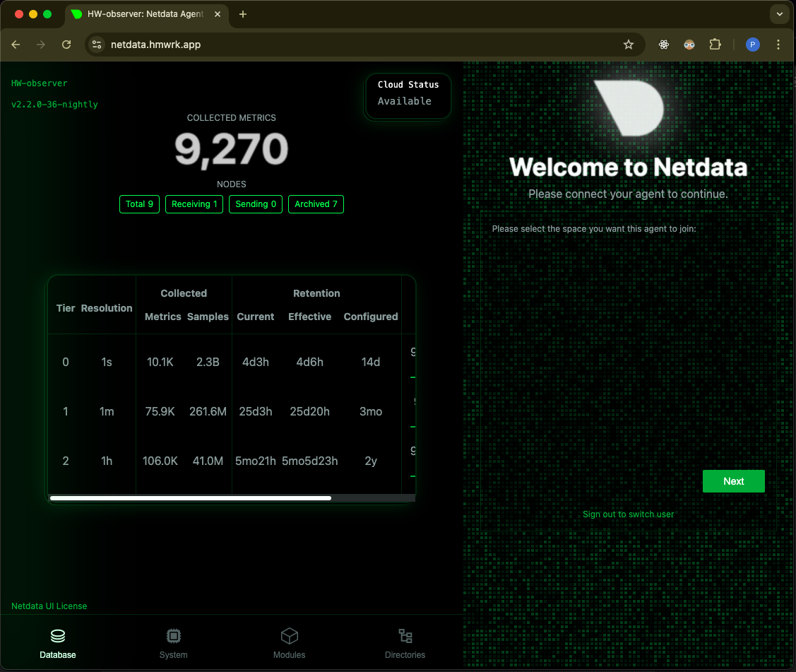This screenshot has height=672, width=796.
Task: Click the 2y configured cell
Action: 371,461
